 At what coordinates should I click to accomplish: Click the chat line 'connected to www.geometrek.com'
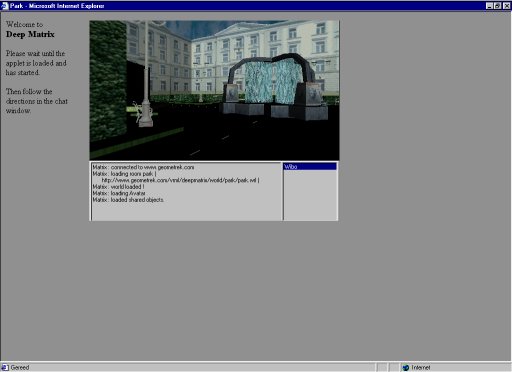[143, 167]
